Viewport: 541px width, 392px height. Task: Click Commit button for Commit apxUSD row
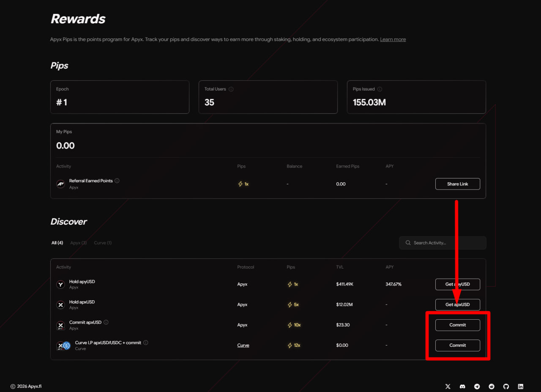(x=458, y=325)
